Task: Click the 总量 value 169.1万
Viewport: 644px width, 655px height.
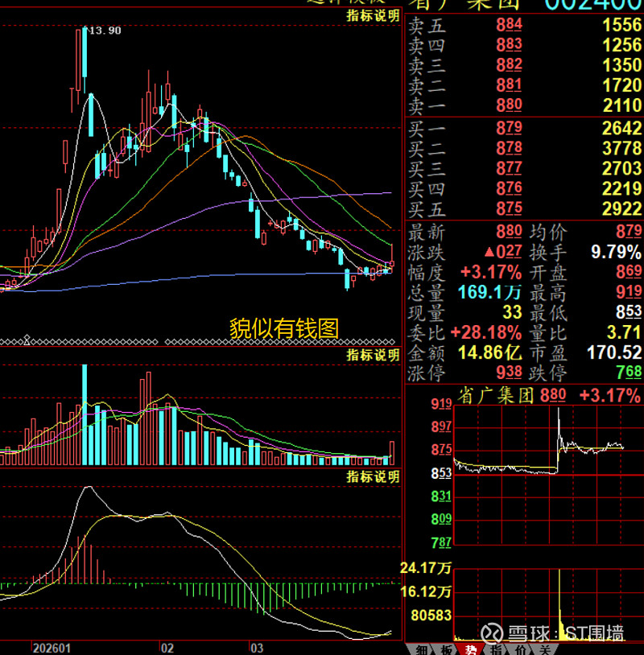Action: pos(489,292)
